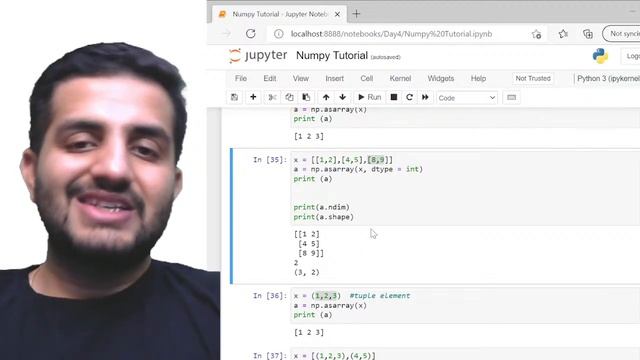Screen dimensions: 640x360
Task: Open the cell type Code dropdown
Action: tap(467, 98)
